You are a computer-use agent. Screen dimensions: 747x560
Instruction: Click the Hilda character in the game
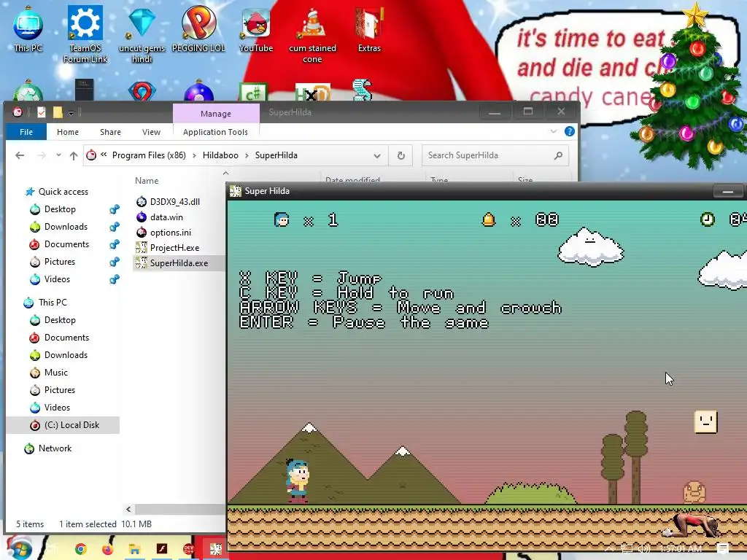coord(298,481)
